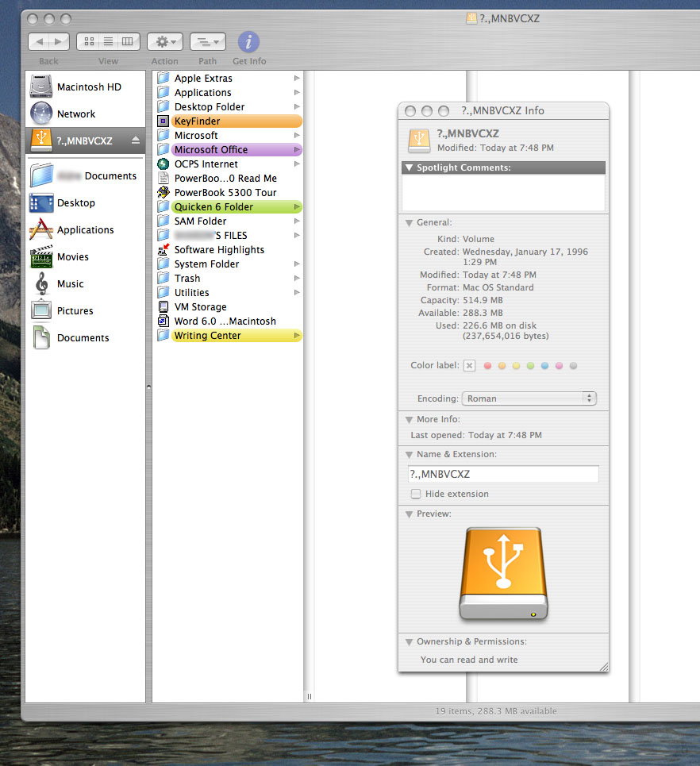Select the Applications folder in file list
Screen dimensions: 700x766
tap(229, 92)
